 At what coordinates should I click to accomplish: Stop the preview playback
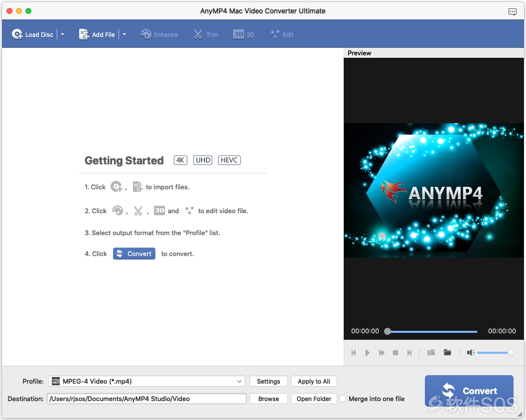click(395, 353)
